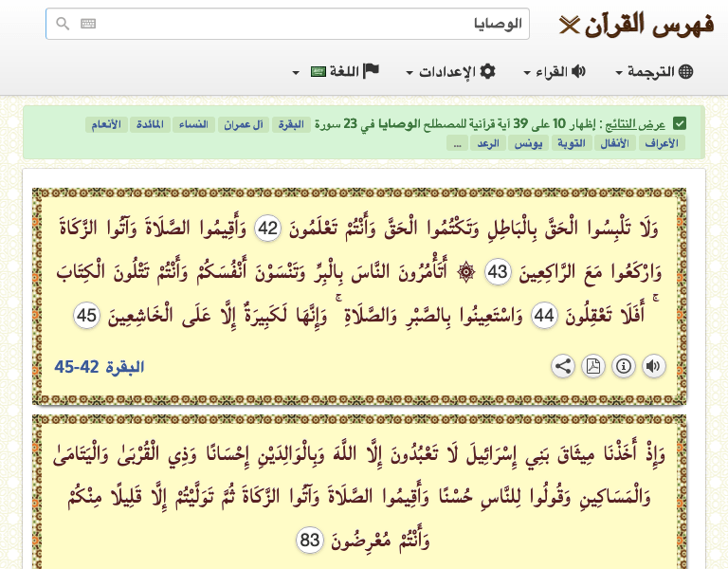Play audio for البقرة 42-45
Screen dimensions: 728x569
click(654, 366)
